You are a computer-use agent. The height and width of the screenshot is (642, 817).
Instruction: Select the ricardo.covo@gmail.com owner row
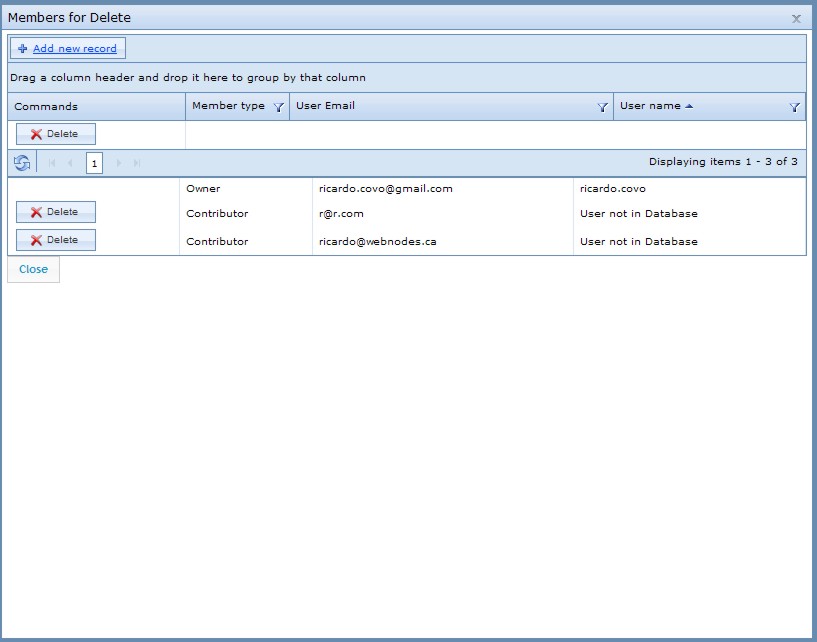tap(407, 189)
